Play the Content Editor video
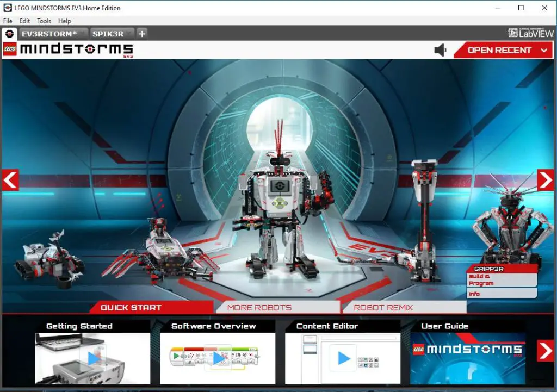 coord(343,358)
